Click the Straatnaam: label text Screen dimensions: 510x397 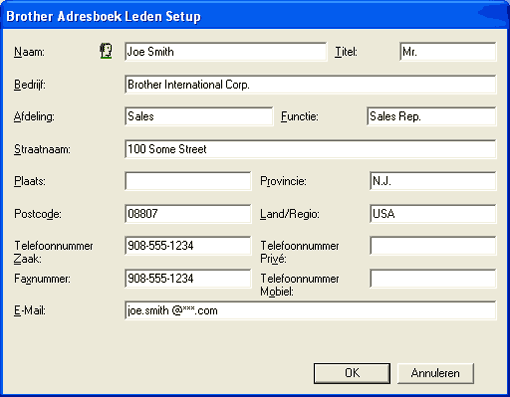[x=42, y=149]
